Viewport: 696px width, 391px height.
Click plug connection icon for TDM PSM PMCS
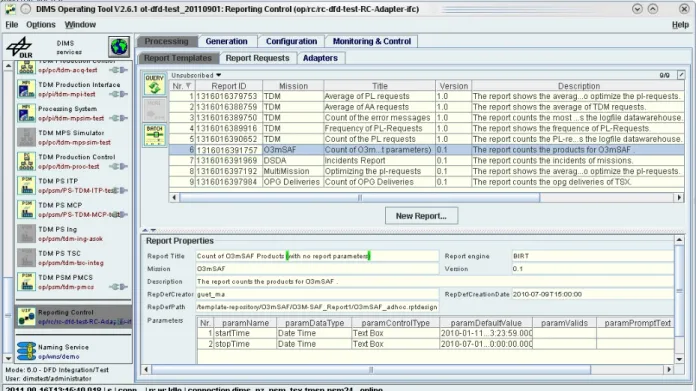point(119,287)
